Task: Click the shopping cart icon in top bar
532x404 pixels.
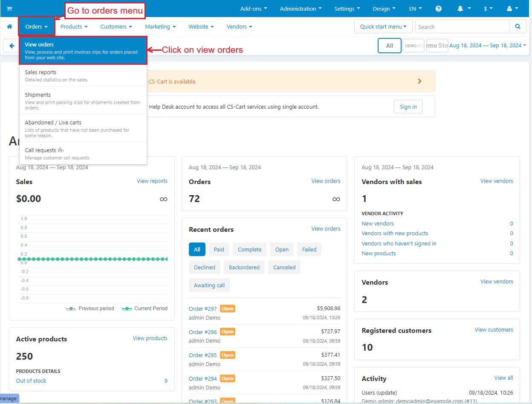Action: [x=9, y=9]
